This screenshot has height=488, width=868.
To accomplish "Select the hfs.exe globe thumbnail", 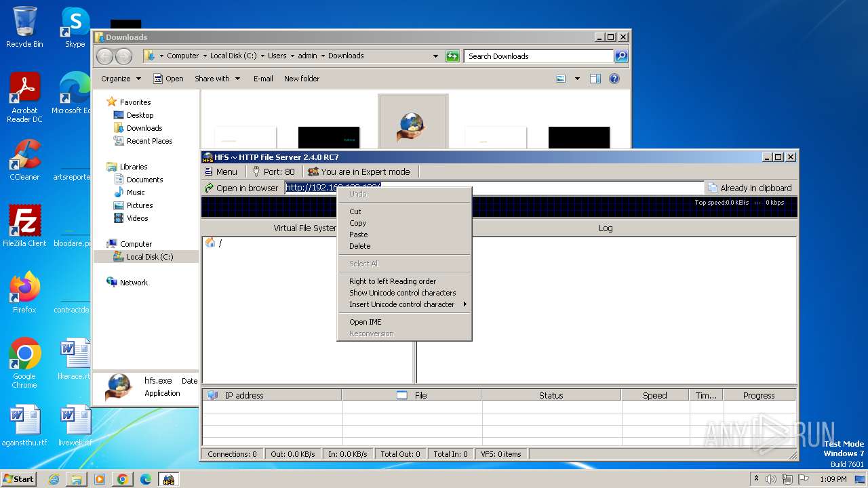I will 413,121.
